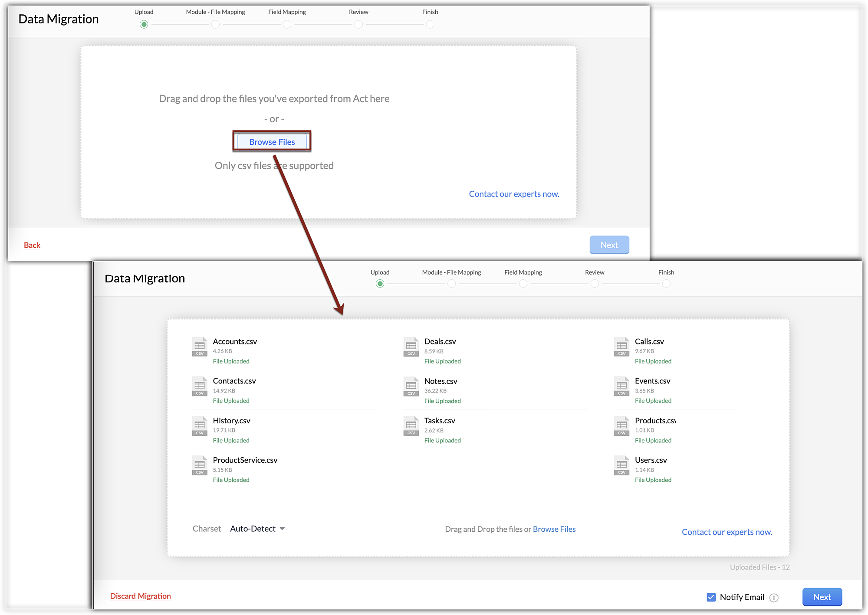Screen dimensions: 868x615
Task: Click the Deals.csv file icon
Action: tap(411, 347)
